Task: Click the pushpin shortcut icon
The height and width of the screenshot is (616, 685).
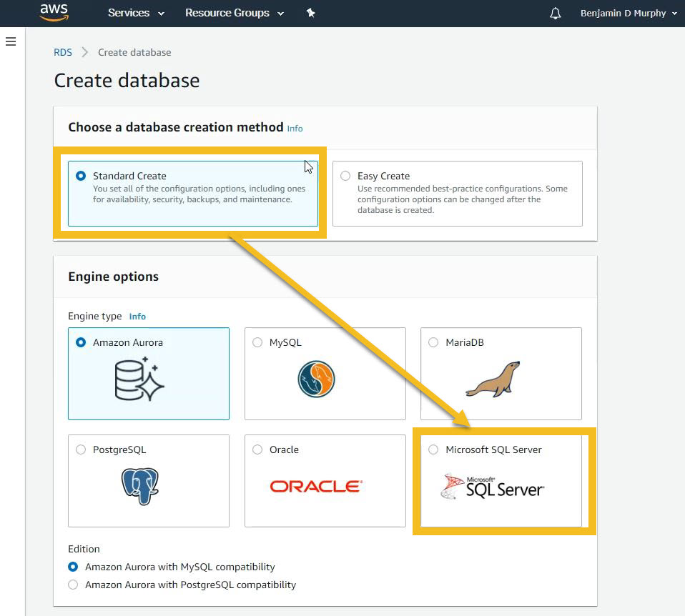Action: pyautogui.click(x=310, y=13)
